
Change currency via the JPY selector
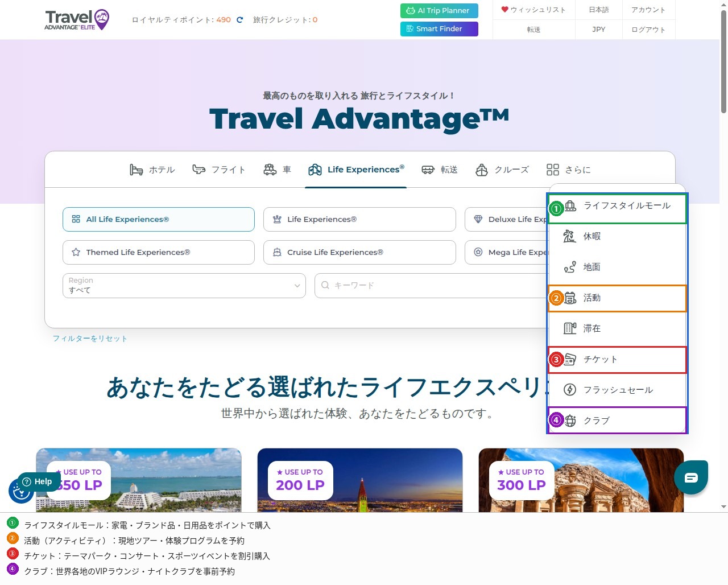598,29
